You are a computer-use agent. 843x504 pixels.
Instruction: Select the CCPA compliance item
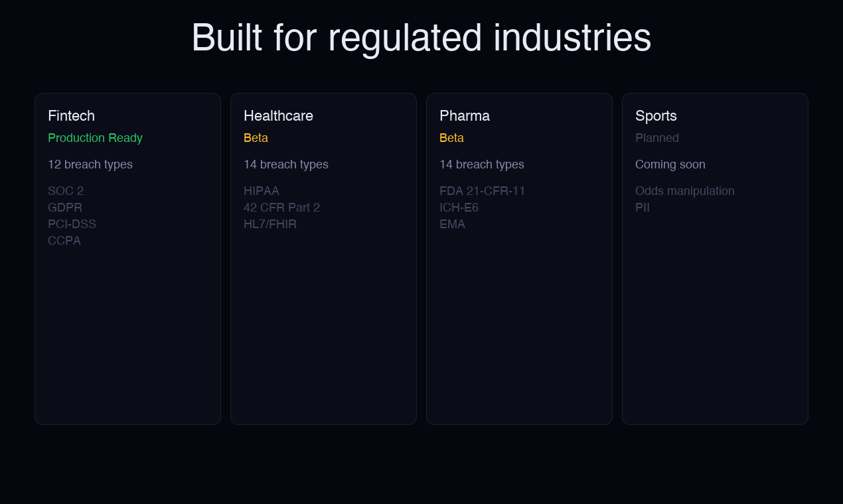pyautogui.click(x=64, y=241)
